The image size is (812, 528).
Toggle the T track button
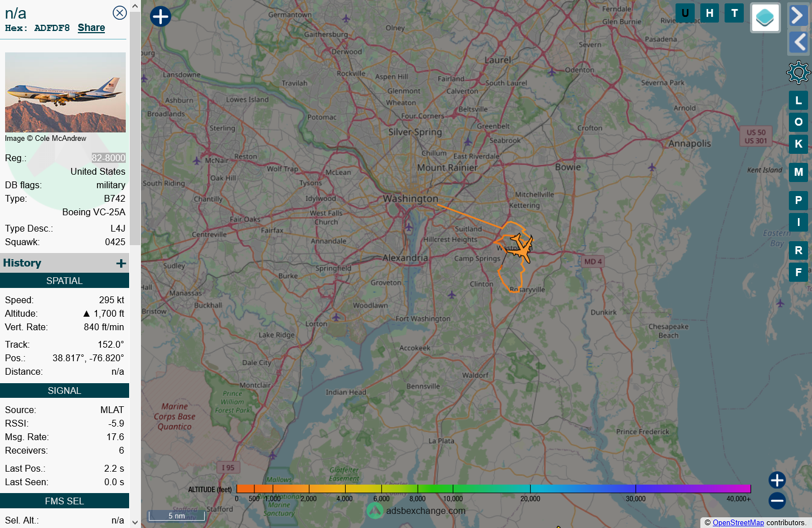734,13
